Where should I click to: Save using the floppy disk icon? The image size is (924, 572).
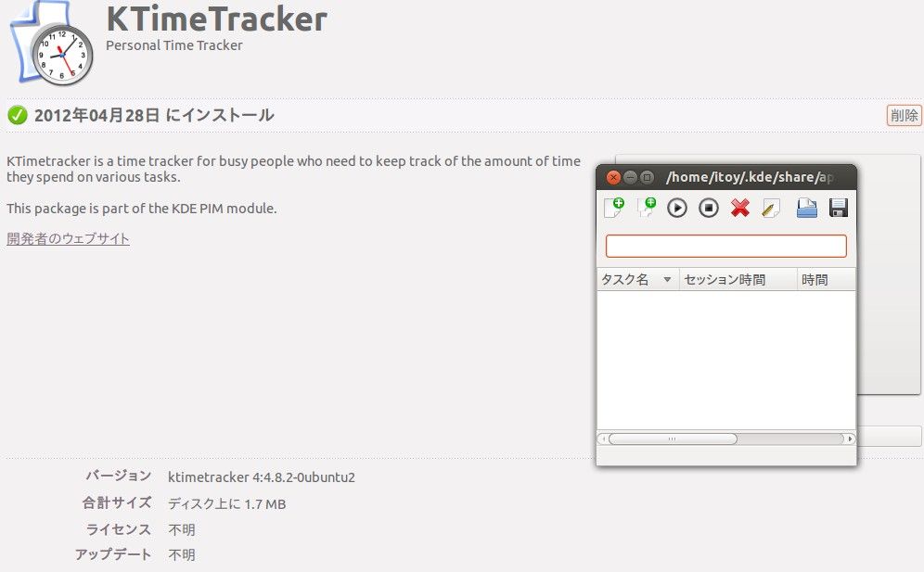(838, 208)
